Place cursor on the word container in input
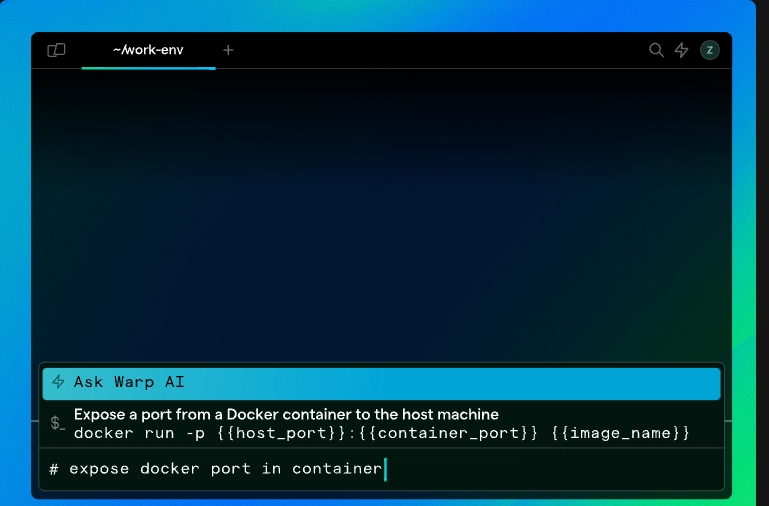Viewport: 769px width, 506px height. 337,468
